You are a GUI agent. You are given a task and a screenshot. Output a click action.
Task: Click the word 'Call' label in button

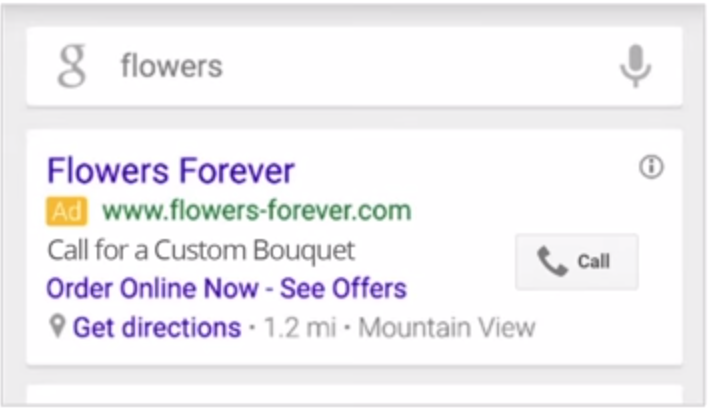[x=593, y=262]
